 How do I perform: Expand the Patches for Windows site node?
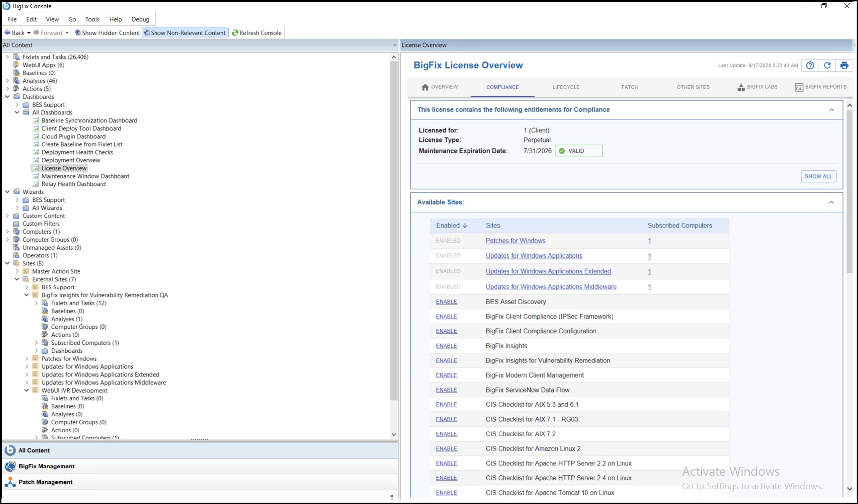click(27, 358)
